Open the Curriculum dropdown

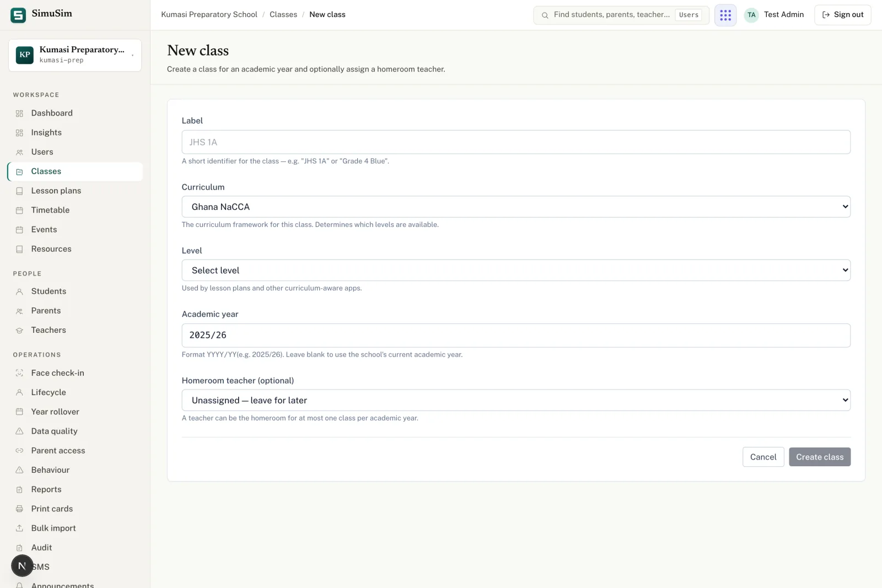tap(516, 207)
